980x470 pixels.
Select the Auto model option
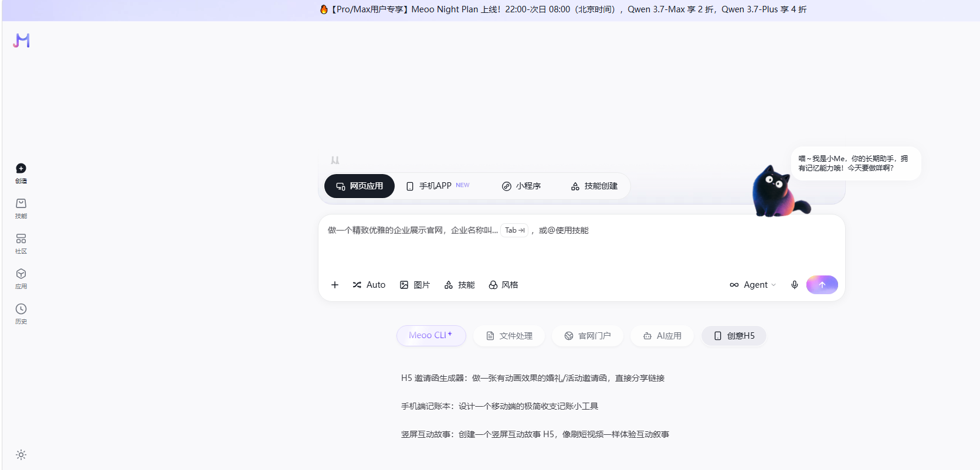(369, 285)
